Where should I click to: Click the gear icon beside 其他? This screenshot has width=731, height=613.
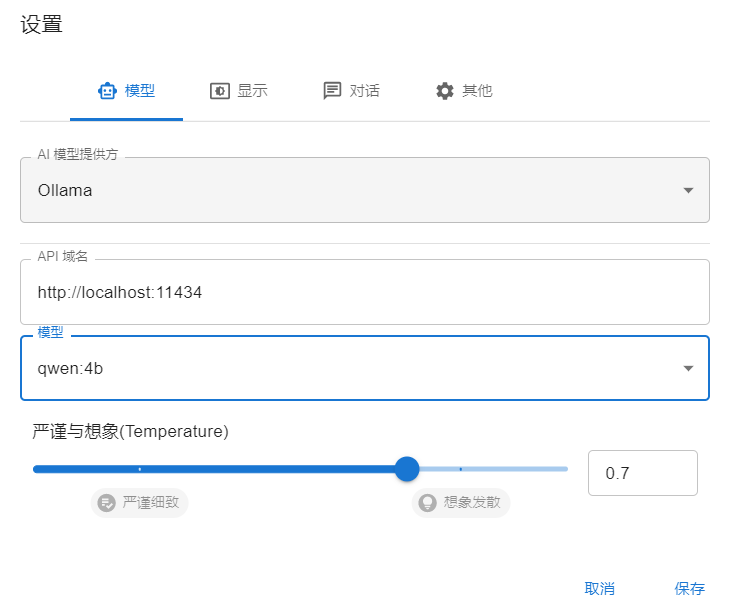(445, 91)
